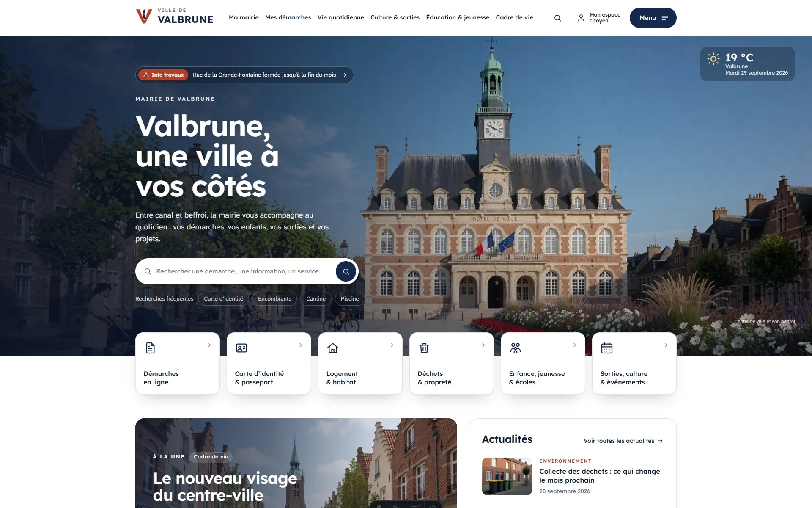812x508 pixels.
Task: Open the Rue de la Grande-Fontaine closure notice
Action: [x=264, y=75]
